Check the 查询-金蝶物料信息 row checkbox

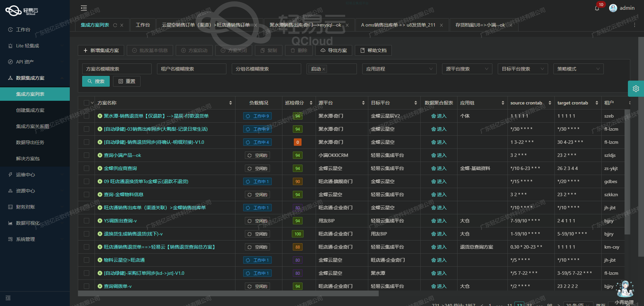pyautogui.click(x=87, y=194)
